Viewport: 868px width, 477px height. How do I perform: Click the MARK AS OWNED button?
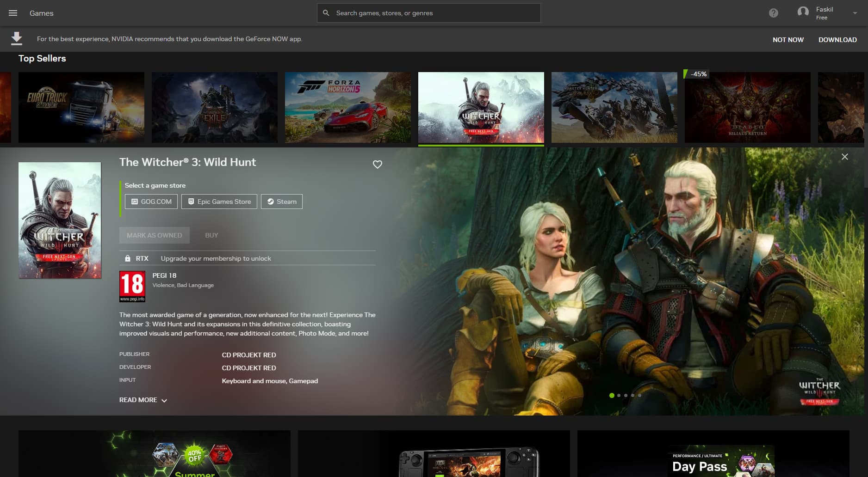(155, 235)
